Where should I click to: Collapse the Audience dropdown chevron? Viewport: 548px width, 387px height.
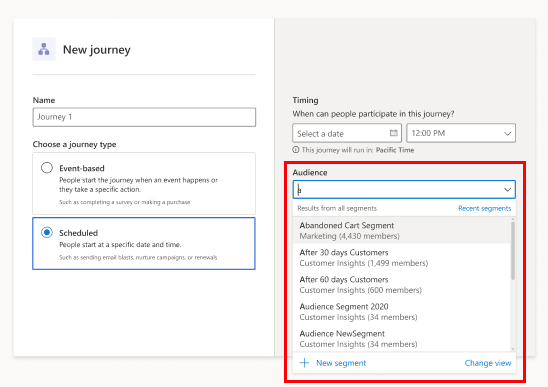[x=507, y=190]
